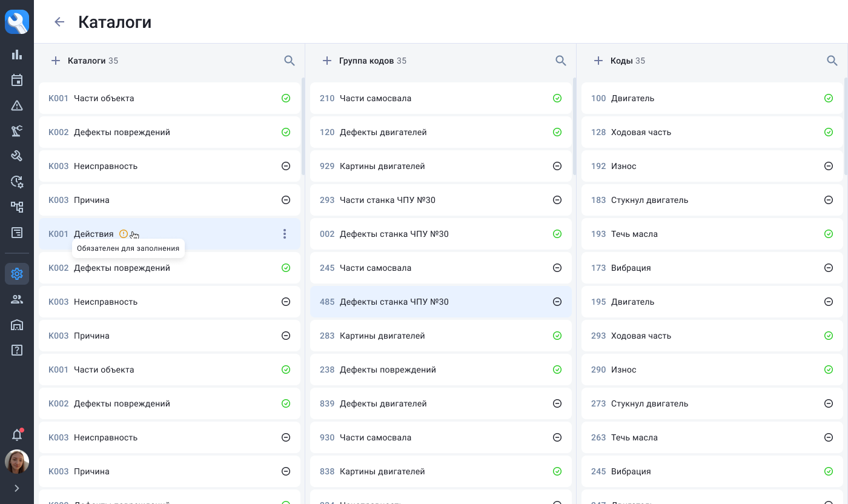Toggle the status icon for code 192 Износ
The image size is (848, 504).
828,166
